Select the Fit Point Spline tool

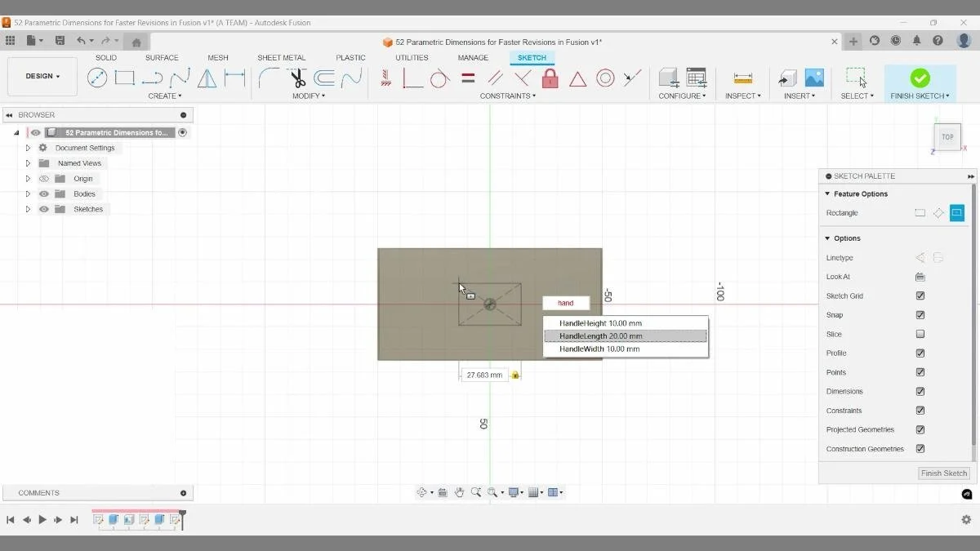[178, 78]
